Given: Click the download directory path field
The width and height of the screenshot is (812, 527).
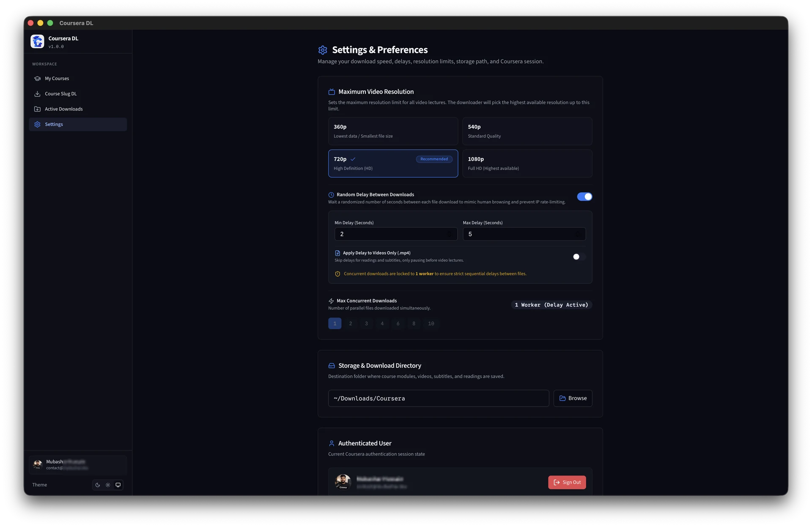Looking at the screenshot, I should click(x=439, y=398).
